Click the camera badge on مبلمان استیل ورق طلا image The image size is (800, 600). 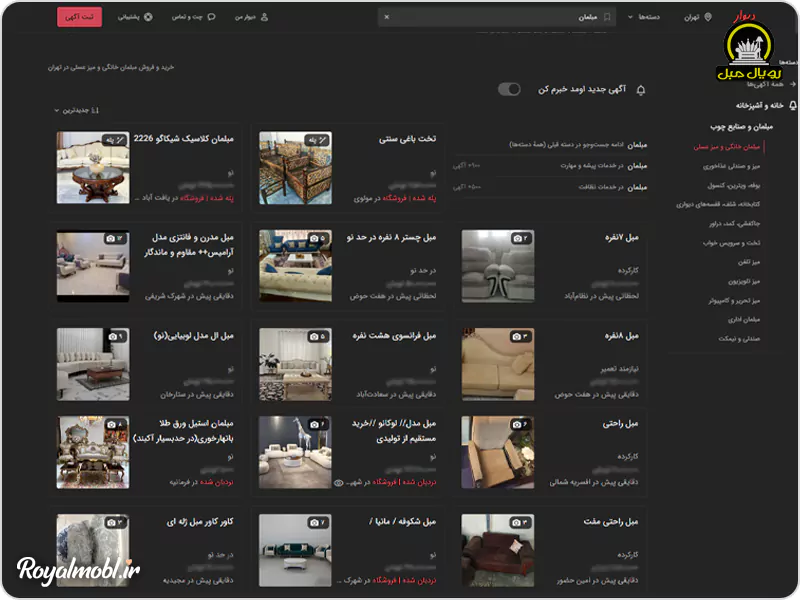point(116,424)
